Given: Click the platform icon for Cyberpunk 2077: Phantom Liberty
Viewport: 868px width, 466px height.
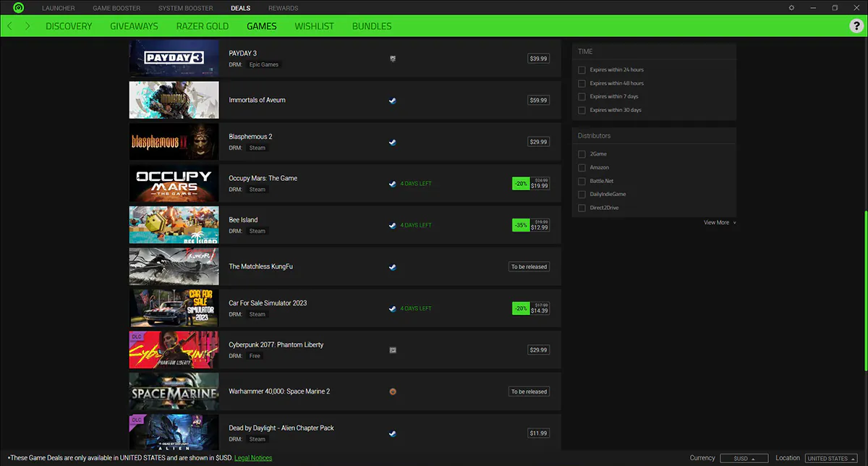Looking at the screenshot, I should pyautogui.click(x=392, y=350).
